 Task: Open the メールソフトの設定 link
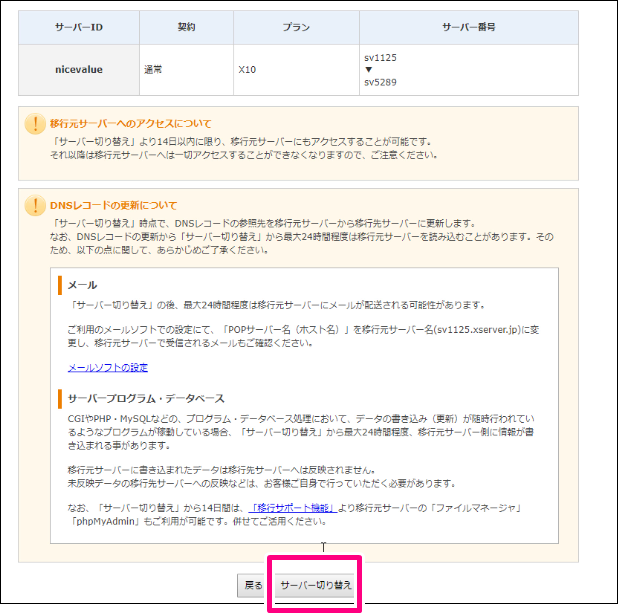(108, 368)
